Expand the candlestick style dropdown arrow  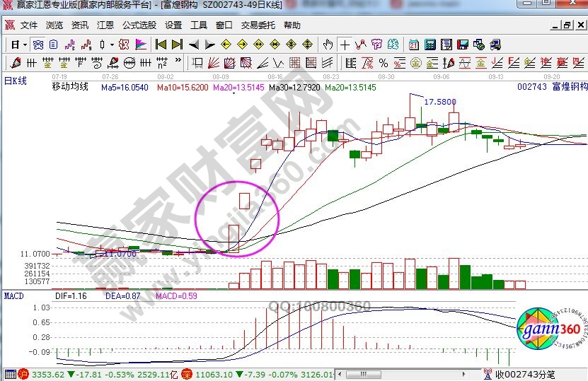[x=112, y=45]
